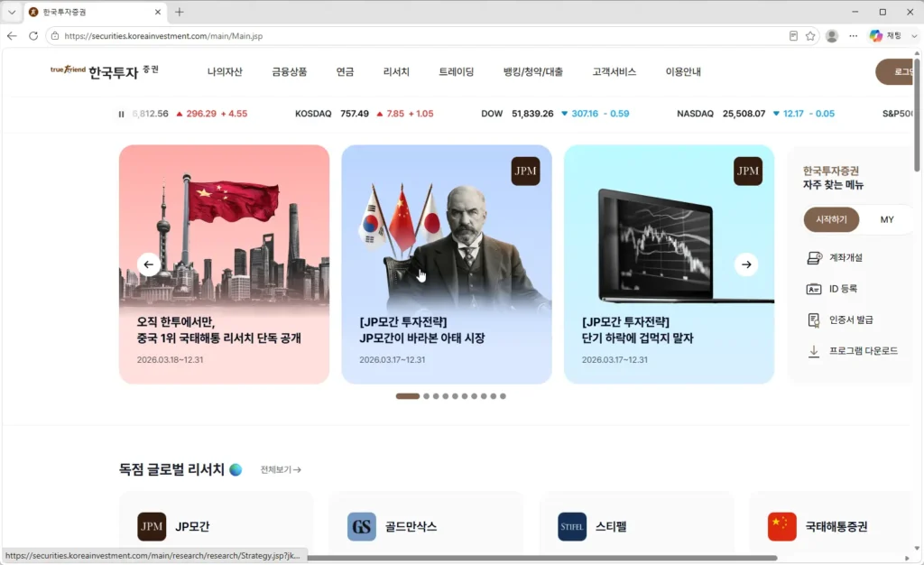Switch to the MY tab in the quick menu
Screen dimensions: 924x565
887,219
